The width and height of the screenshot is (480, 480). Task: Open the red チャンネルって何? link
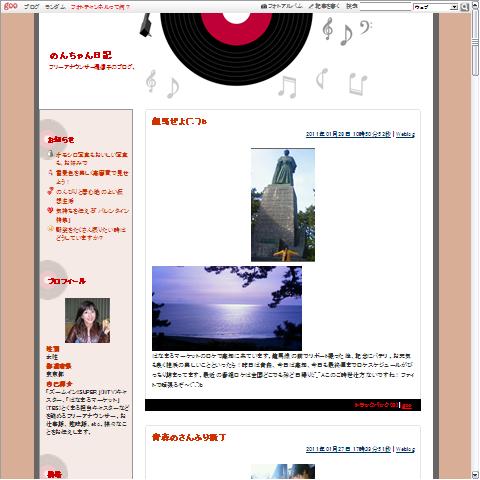[100, 7]
